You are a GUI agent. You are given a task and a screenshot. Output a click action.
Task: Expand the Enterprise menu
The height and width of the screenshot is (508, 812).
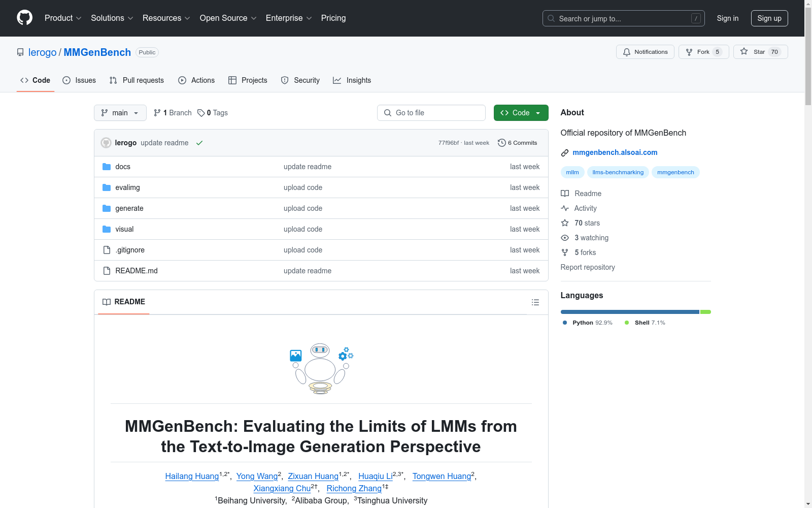[x=289, y=18]
